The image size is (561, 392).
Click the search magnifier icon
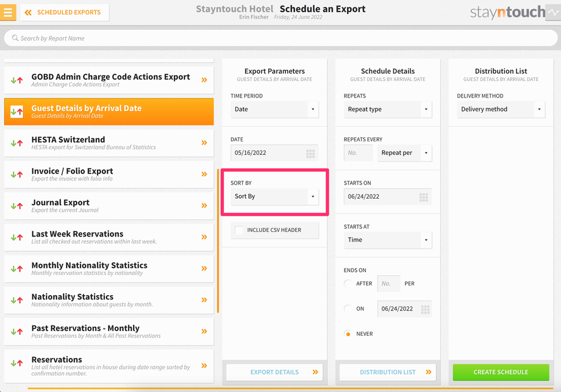coord(15,38)
